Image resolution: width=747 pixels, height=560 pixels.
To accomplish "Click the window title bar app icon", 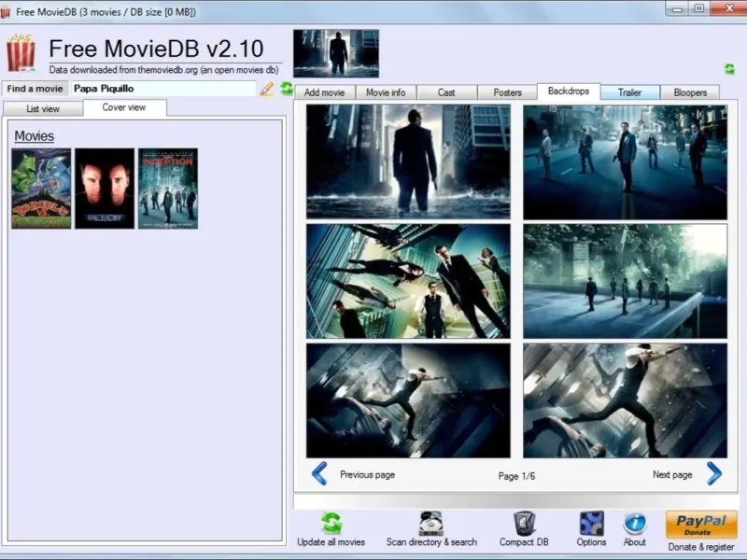I will click(x=6, y=11).
